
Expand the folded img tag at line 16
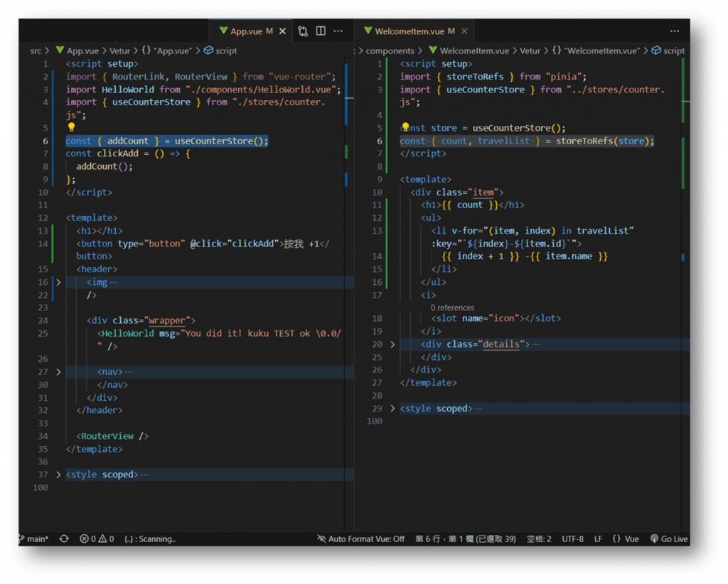(58, 282)
